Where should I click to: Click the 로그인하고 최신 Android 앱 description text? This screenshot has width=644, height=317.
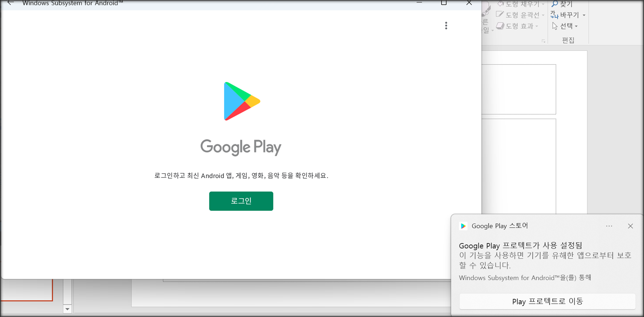(241, 176)
